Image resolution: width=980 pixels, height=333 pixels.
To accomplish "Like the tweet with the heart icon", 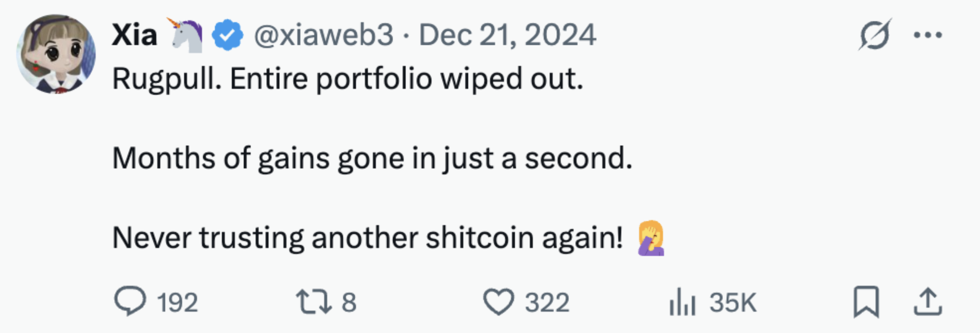I will point(499,302).
